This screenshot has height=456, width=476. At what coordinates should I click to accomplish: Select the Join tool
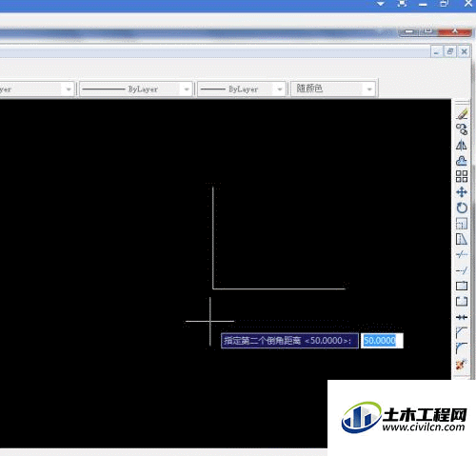[462, 317]
